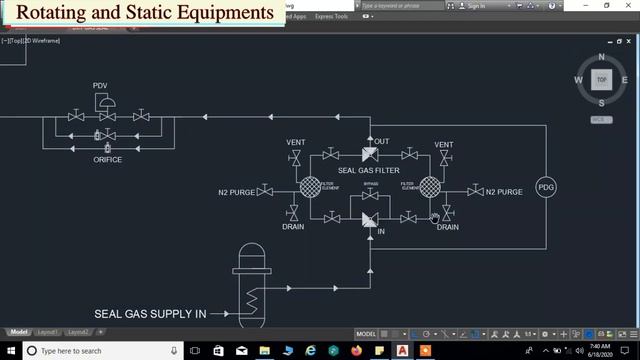
Task: Toggle 2D object snap in status bar
Action: (x=475, y=334)
